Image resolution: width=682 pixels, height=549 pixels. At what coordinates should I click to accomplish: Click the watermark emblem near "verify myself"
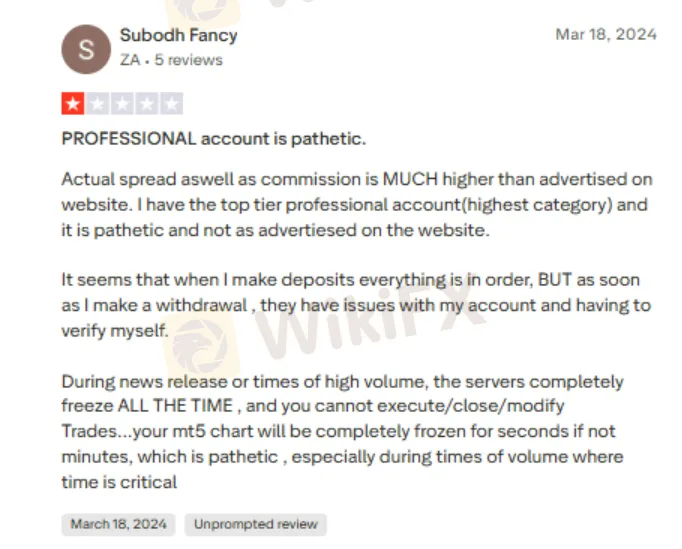pos(194,340)
